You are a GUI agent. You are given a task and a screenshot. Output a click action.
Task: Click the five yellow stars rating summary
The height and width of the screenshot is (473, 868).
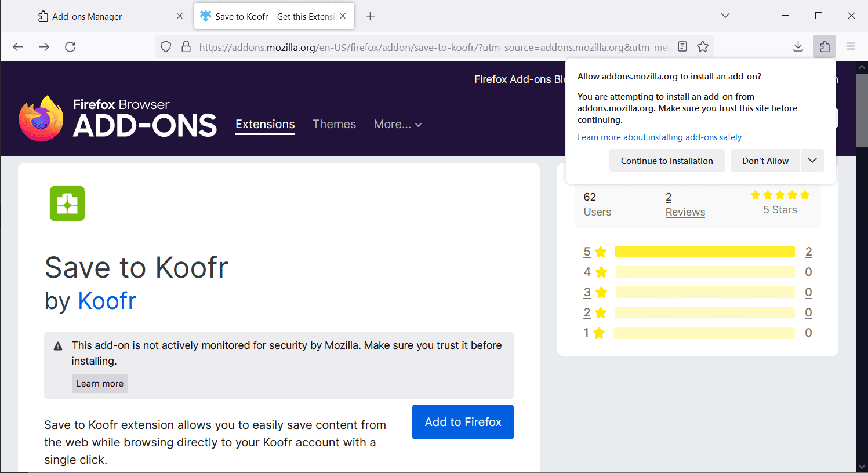(x=780, y=195)
